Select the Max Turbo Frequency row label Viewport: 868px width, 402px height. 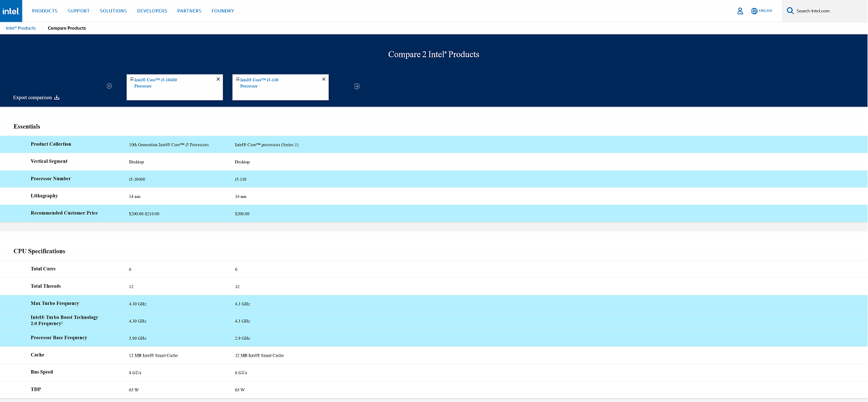[x=55, y=303]
